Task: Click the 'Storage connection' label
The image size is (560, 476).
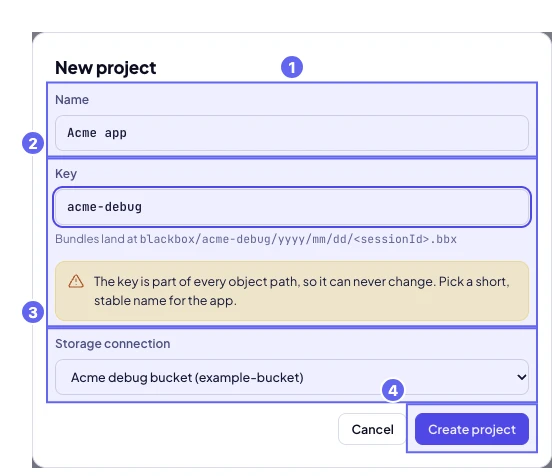Action: tap(112, 344)
